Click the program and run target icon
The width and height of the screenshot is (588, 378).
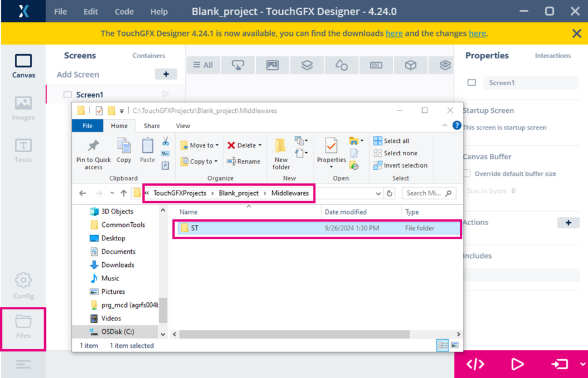559,364
